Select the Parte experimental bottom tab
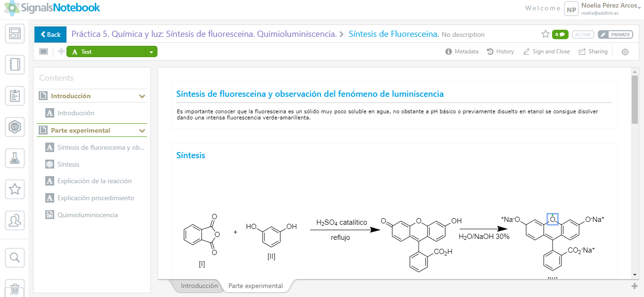Screen dimensions: 644x297 pyautogui.click(x=256, y=286)
